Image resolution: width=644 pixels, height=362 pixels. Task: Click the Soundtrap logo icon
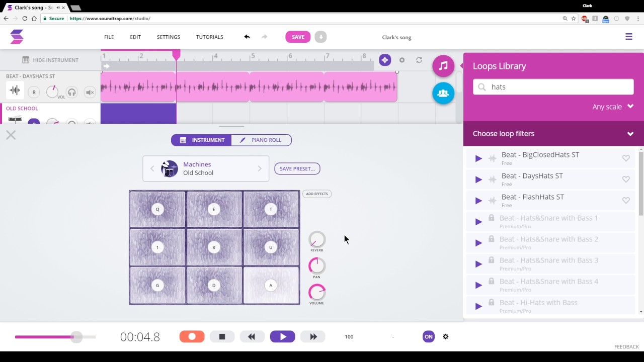coord(17,37)
